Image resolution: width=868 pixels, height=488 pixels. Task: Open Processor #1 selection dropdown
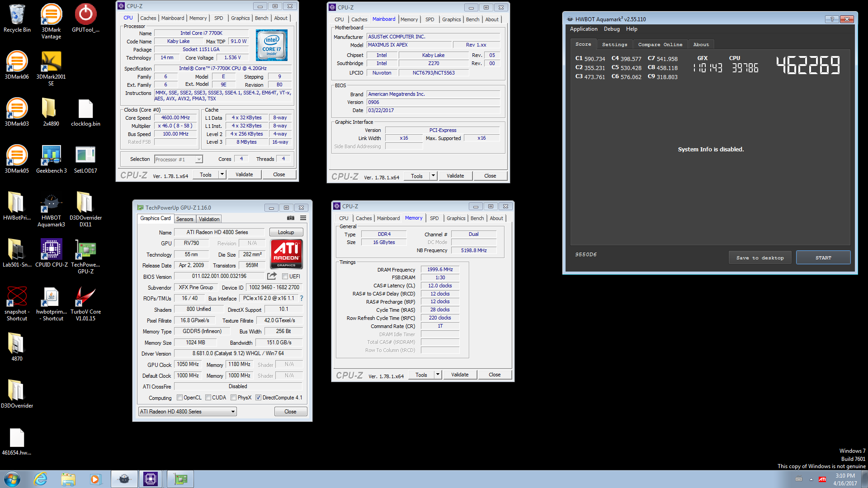tap(179, 160)
